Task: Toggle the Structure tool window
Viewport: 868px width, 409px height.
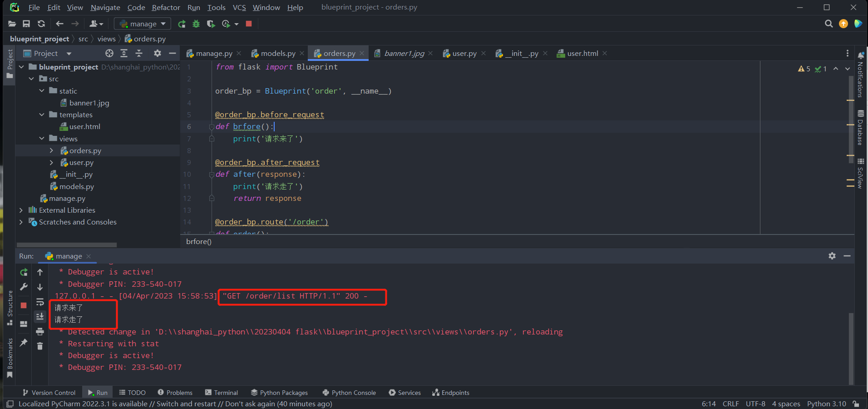Action: (10, 308)
